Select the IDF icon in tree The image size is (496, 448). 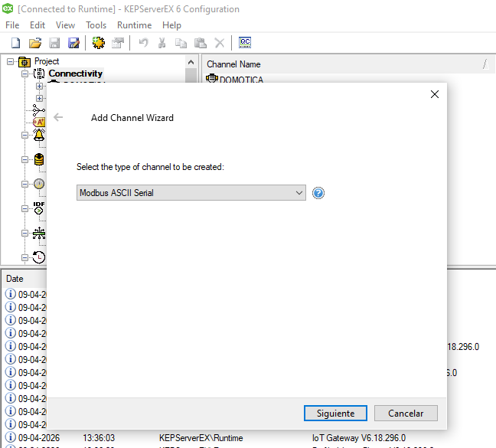(x=39, y=208)
